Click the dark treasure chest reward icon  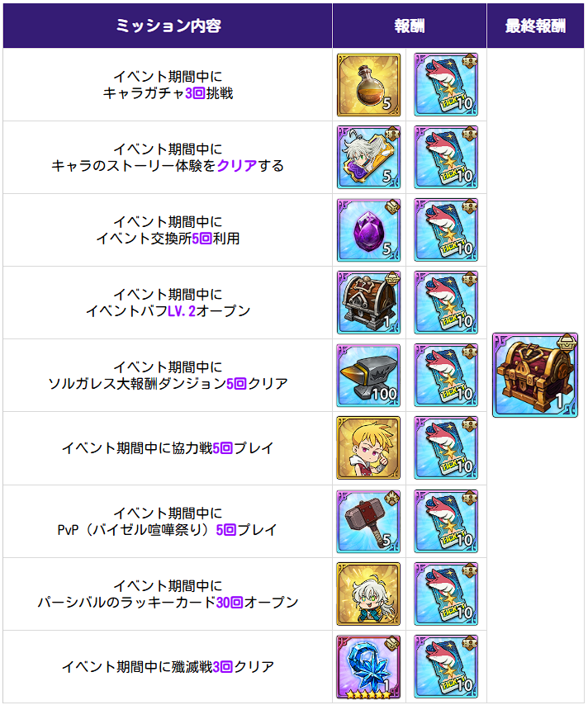tap(368, 303)
